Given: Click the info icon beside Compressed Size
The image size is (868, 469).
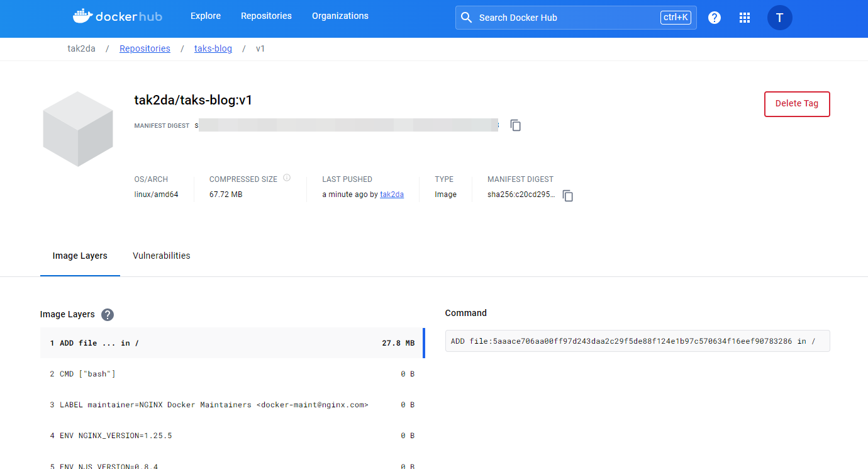Looking at the screenshot, I should click(287, 178).
